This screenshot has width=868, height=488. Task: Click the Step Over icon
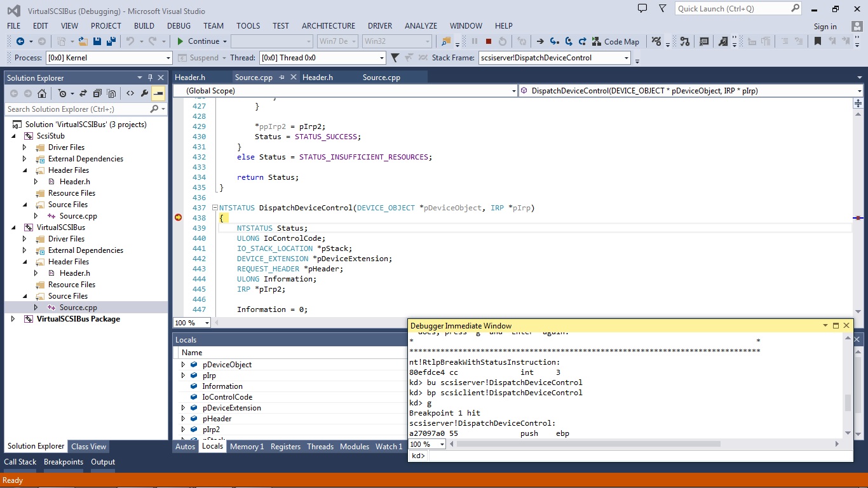click(x=569, y=41)
